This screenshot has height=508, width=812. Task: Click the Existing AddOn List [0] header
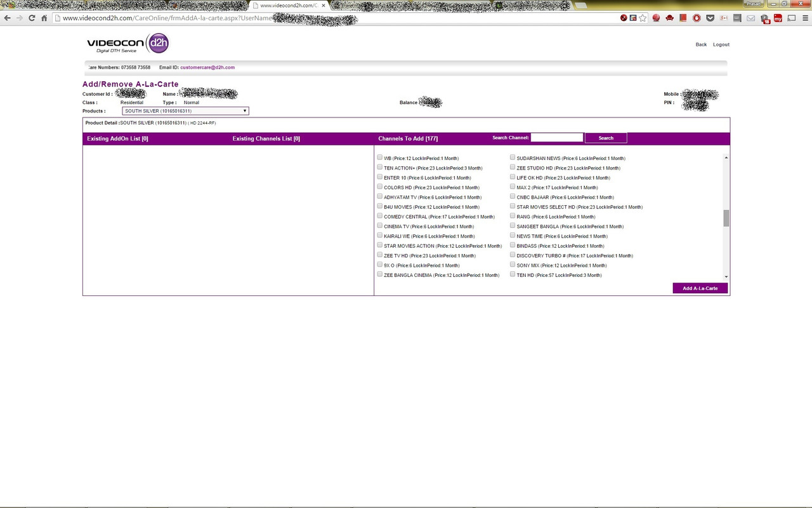(x=117, y=138)
